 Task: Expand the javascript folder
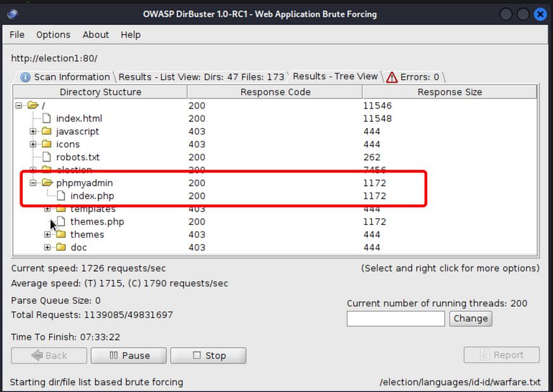point(33,131)
